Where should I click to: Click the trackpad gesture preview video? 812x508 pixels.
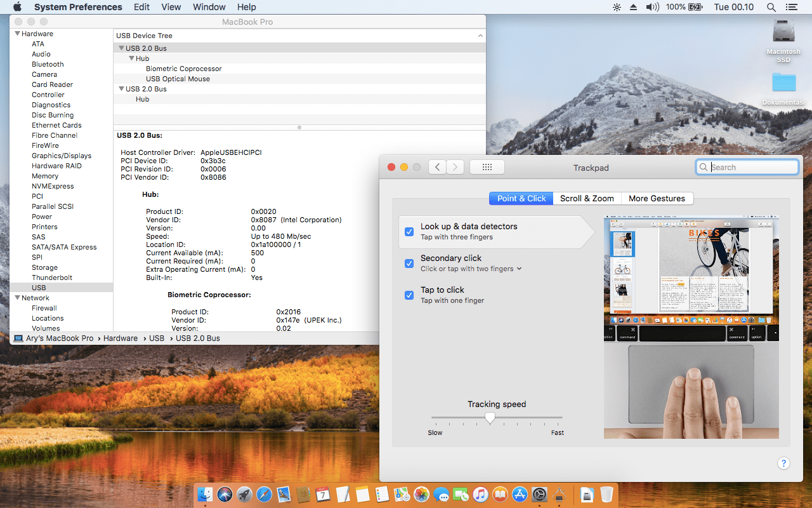pyautogui.click(x=691, y=328)
